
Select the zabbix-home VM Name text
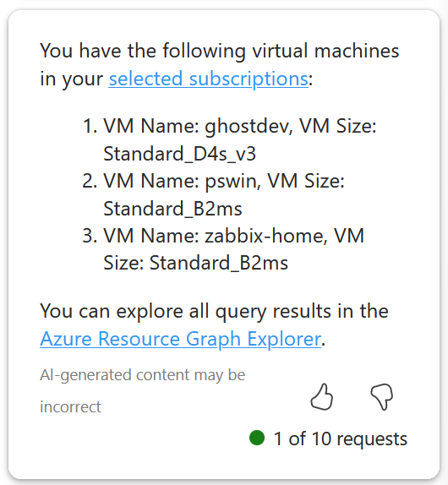265,236
